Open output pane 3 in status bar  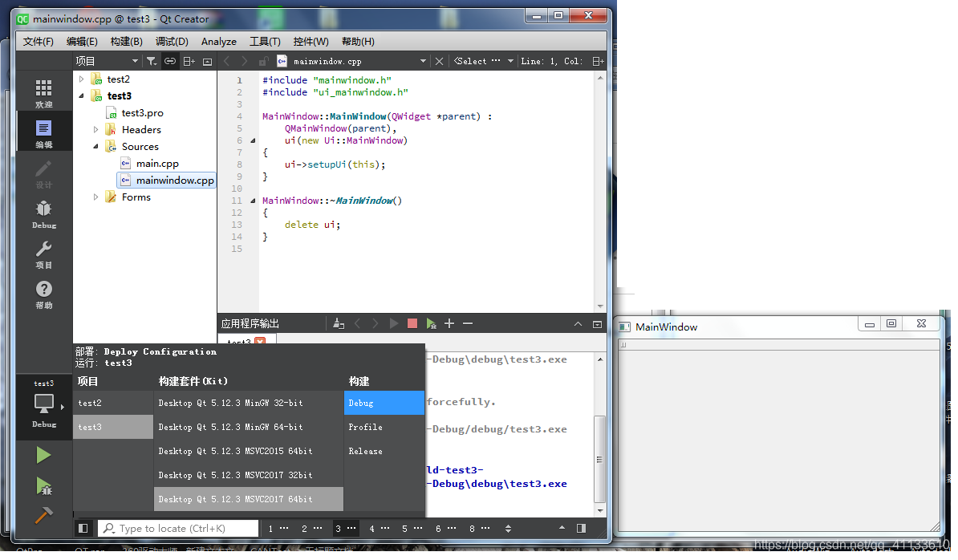click(345, 529)
